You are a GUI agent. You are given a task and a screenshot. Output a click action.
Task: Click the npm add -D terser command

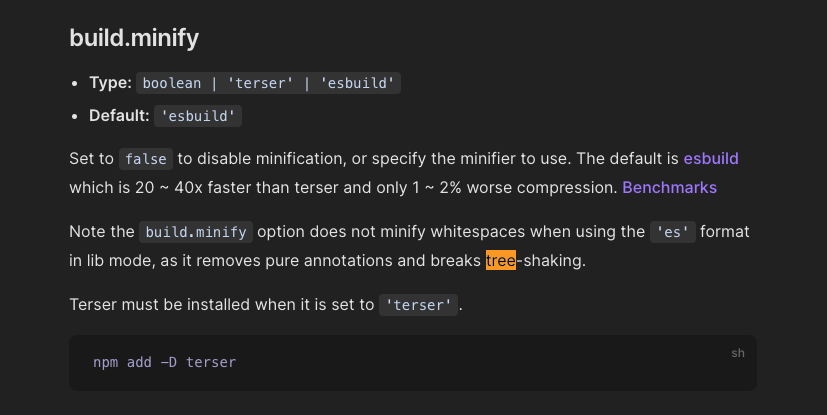point(165,362)
